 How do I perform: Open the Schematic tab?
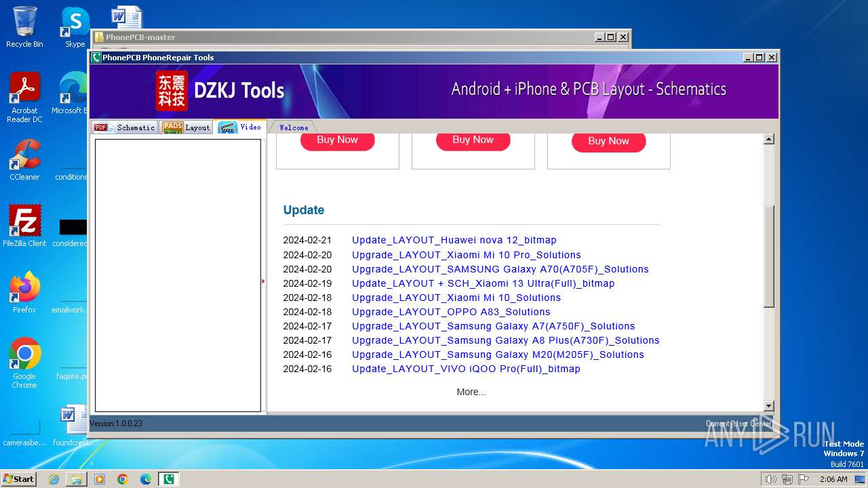[125, 127]
